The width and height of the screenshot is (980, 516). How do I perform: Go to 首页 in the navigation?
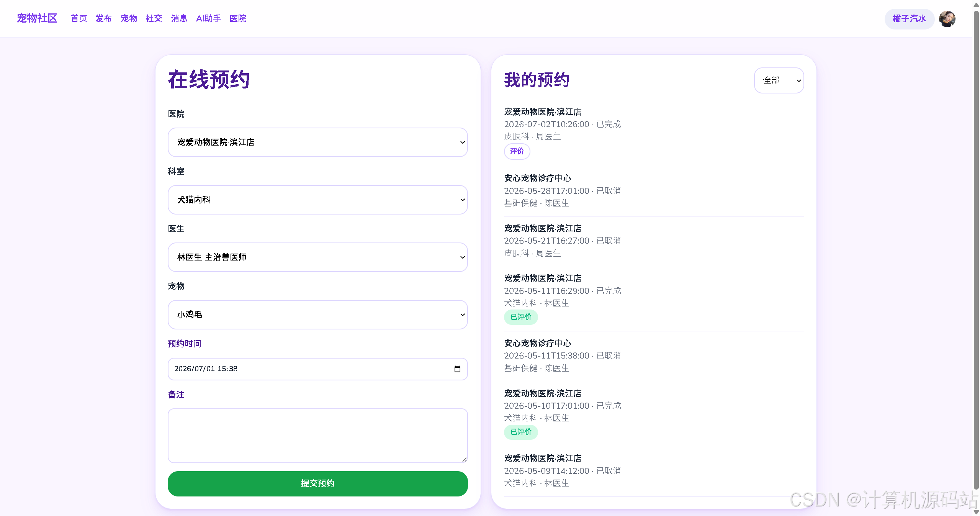pyautogui.click(x=79, y=18)
